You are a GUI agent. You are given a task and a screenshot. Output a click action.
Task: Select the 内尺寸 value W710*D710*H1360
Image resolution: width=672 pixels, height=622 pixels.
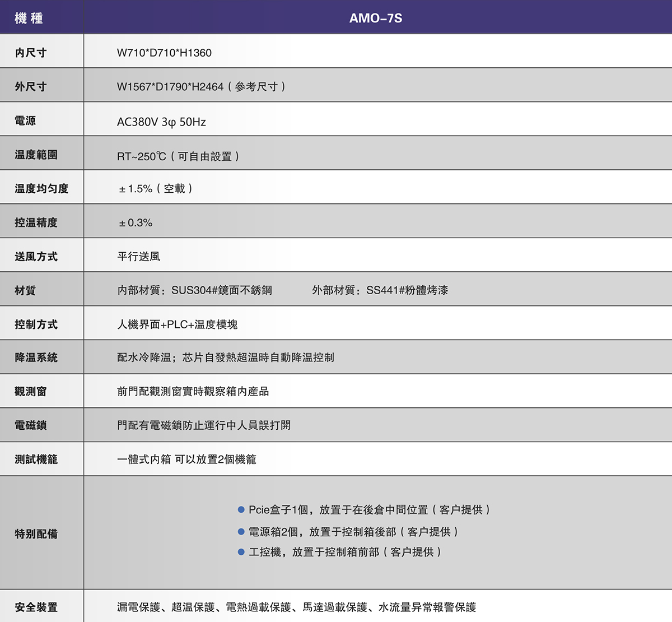[164, 53]
